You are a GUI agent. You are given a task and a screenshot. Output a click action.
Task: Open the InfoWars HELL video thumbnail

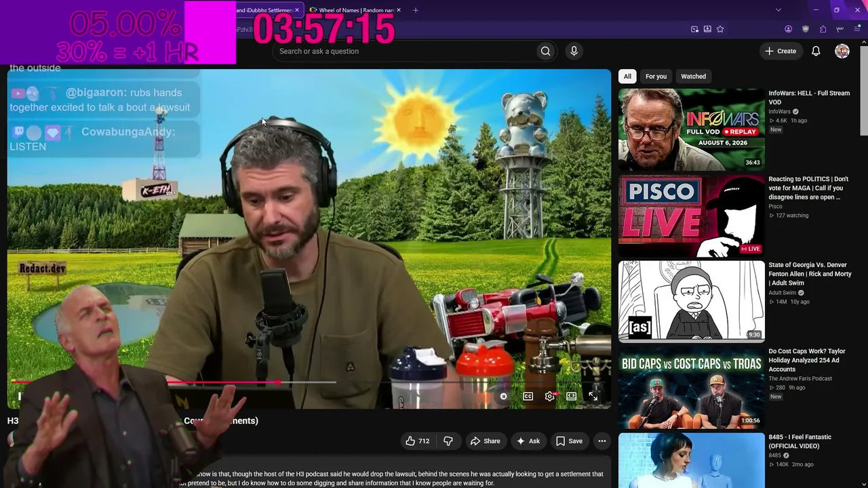(x=691, y=129)
